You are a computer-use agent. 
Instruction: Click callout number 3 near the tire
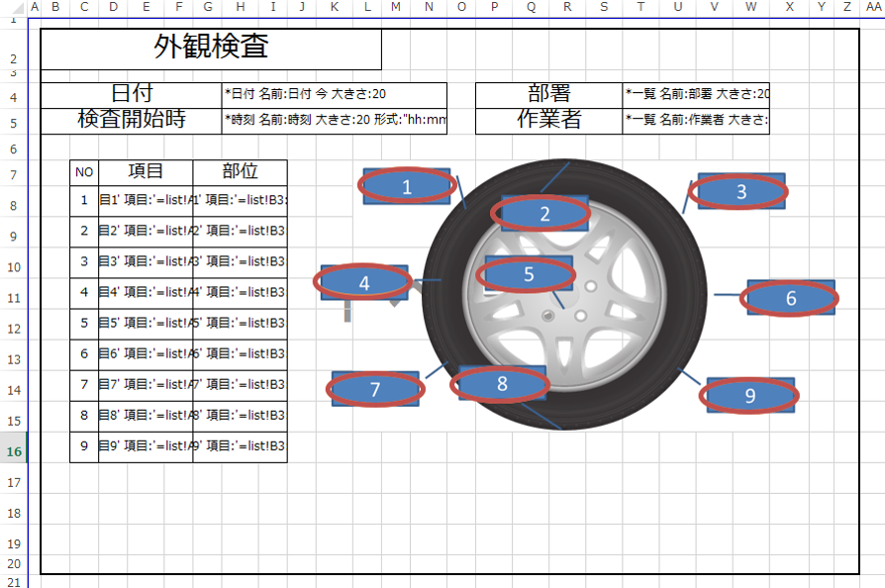(740, 192)
